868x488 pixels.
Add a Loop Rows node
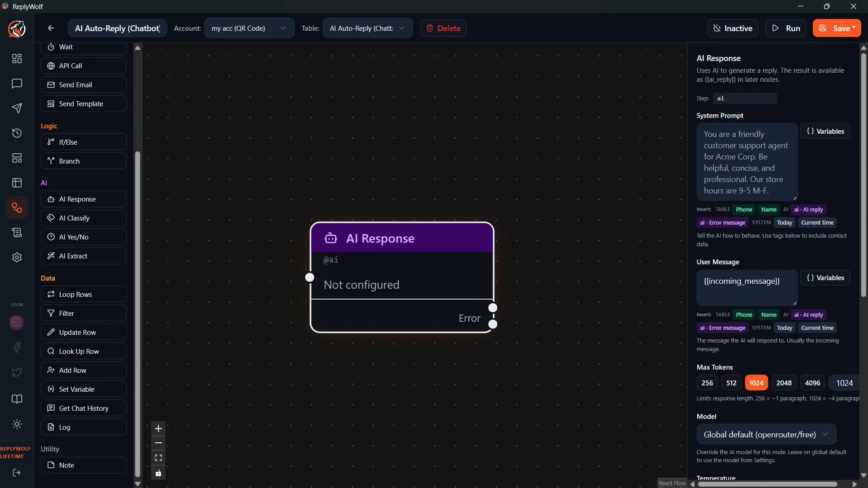(x=84, y=295)
